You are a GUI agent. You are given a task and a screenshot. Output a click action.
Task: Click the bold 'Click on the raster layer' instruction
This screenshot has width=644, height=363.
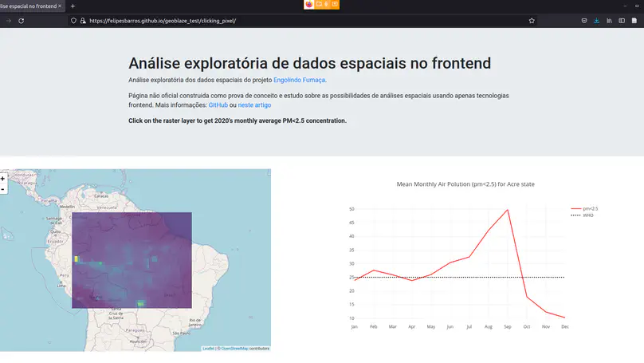tap(238, 120)
